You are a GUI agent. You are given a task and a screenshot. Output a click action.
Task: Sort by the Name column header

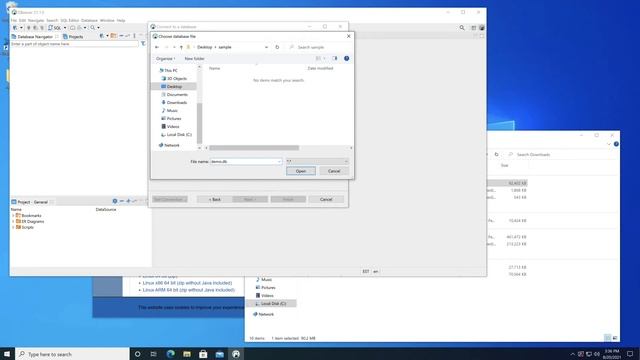(x=214, y=69)
